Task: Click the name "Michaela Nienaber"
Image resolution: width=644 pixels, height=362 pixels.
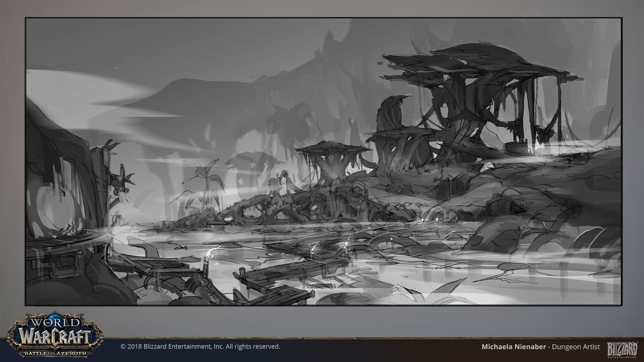Action: click(514, 347)
